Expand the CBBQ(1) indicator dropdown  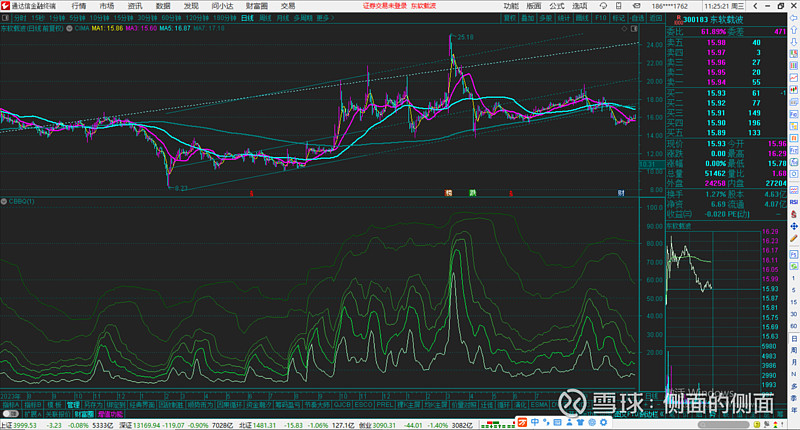(x=4, y=201)
